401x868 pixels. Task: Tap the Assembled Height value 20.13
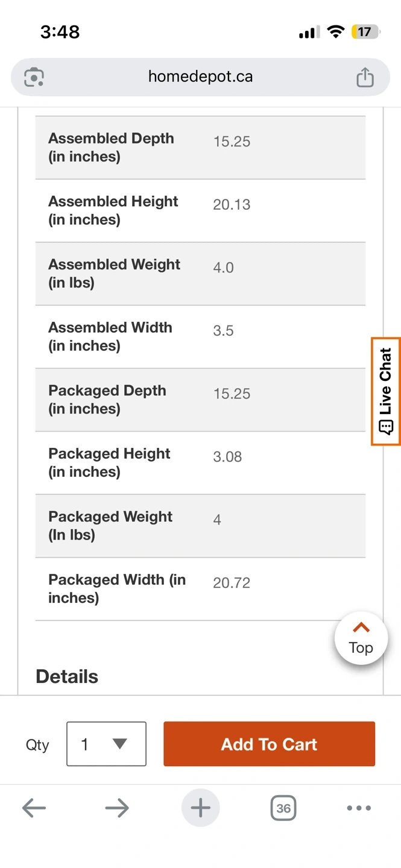click(x=232, y=205)
